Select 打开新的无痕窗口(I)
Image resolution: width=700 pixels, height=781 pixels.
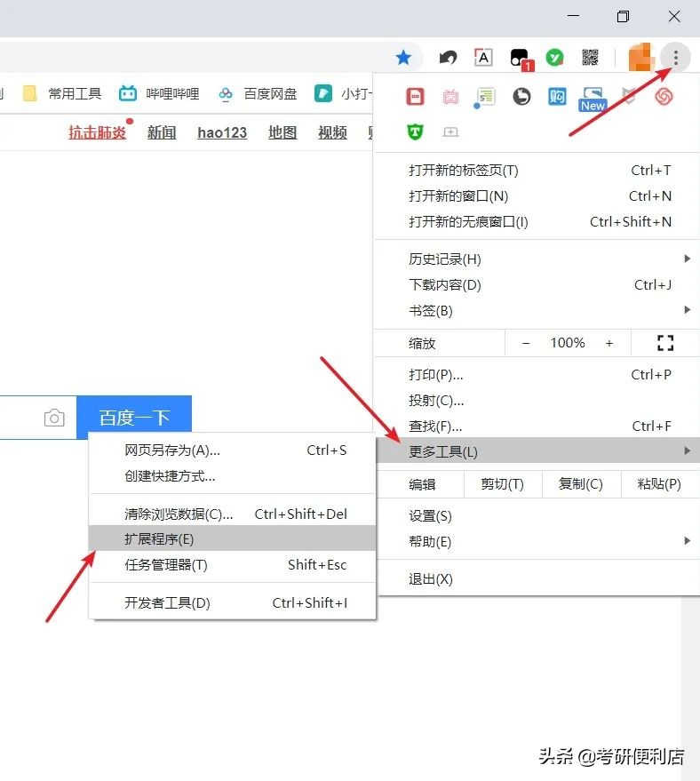point(537,221)
